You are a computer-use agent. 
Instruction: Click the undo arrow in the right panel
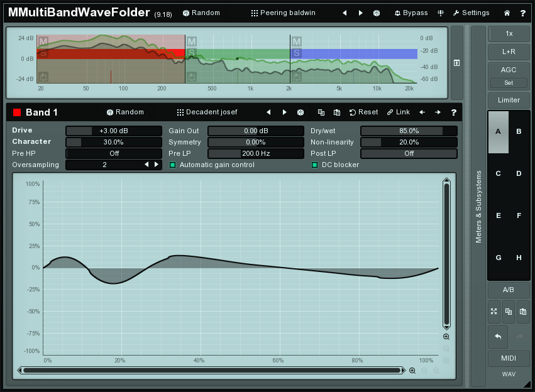coord(497,337)
